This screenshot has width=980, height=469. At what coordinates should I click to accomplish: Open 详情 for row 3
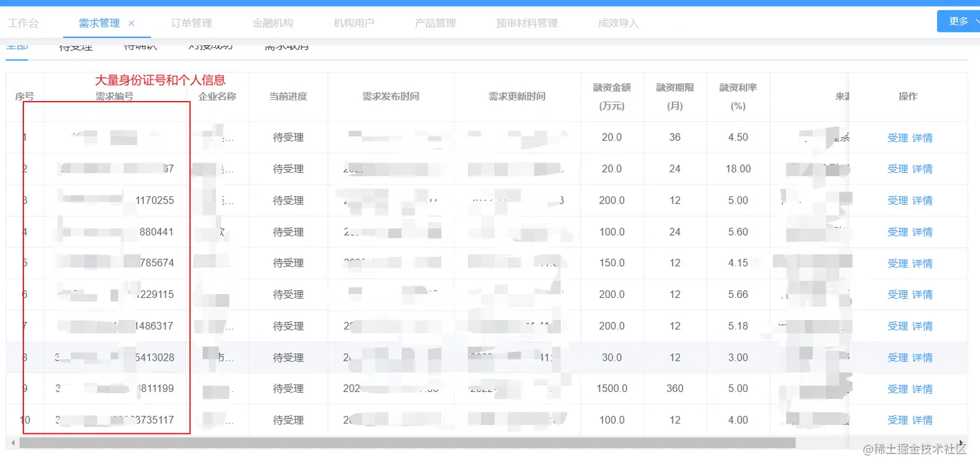922,201
